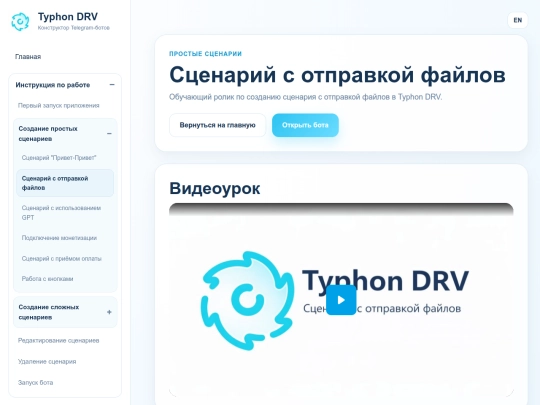Open Удаление сценария page
540x405 pixels.
tap(47, 361)
